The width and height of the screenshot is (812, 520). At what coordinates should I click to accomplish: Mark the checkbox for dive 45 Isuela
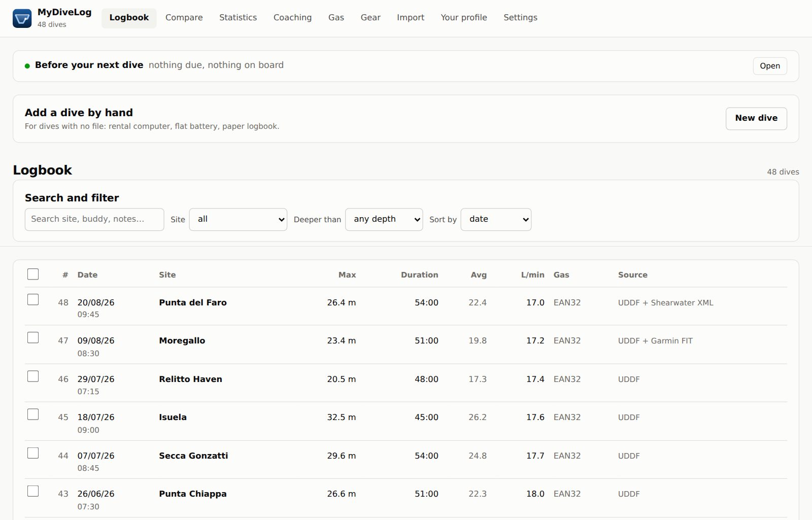click(33, 414)
